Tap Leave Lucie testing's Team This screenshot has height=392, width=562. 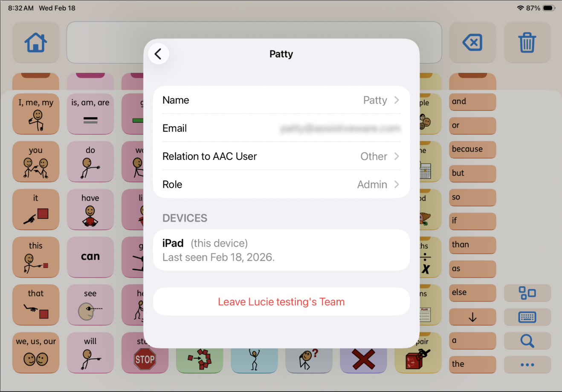[x=281, y=302]
